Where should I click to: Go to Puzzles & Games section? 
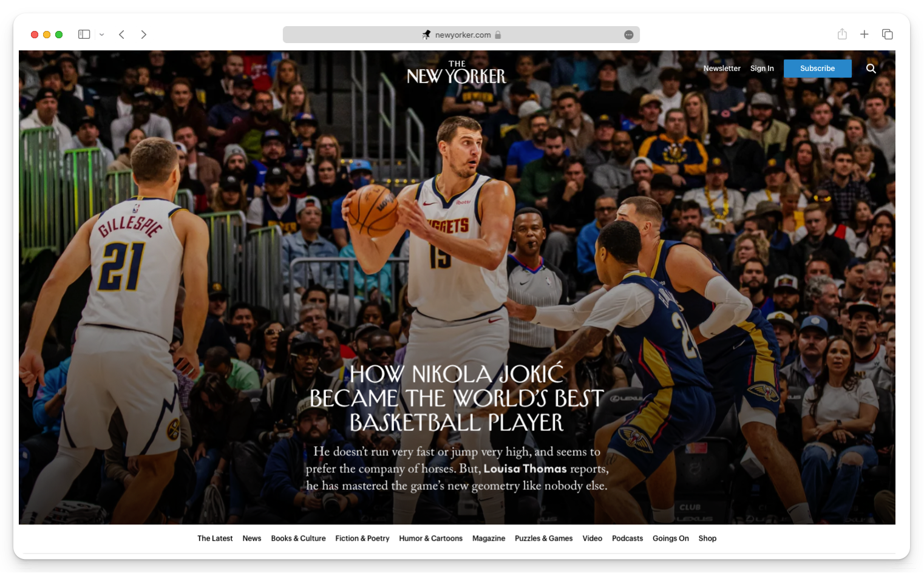543,538
